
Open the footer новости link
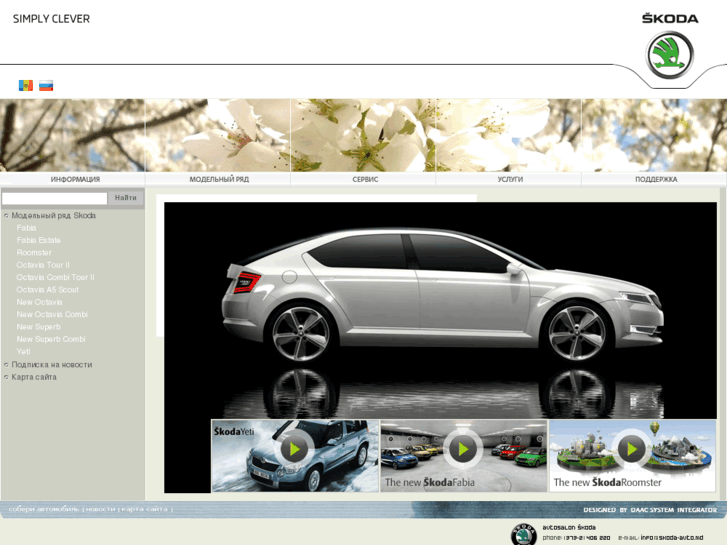coord(100,509)
